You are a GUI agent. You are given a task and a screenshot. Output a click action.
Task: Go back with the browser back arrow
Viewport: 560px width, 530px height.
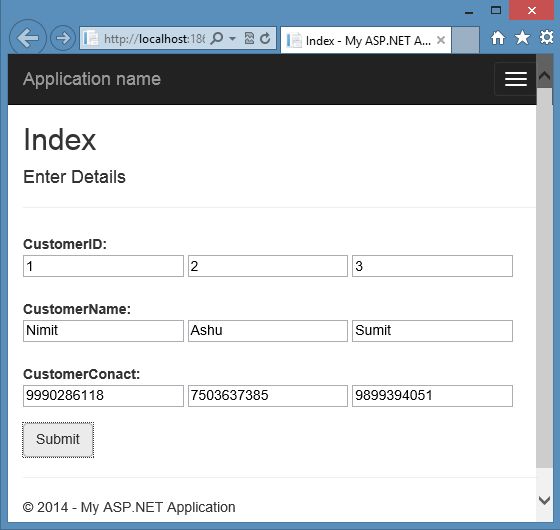28,38
